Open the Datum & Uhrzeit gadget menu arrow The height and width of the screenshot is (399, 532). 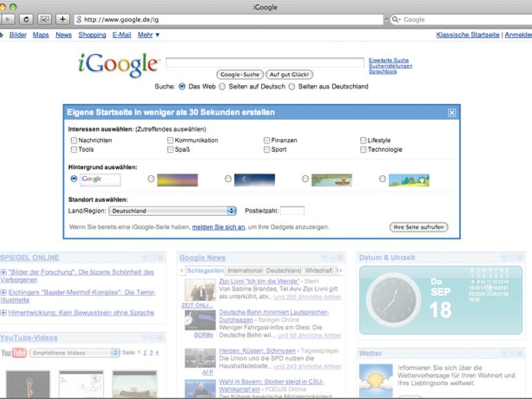[x=504, y=257]
